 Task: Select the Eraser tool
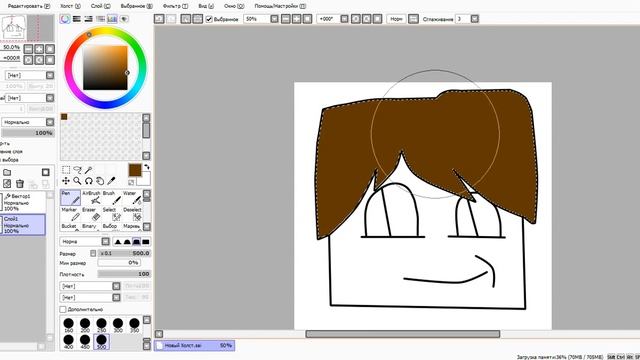(x=91, y=214)
